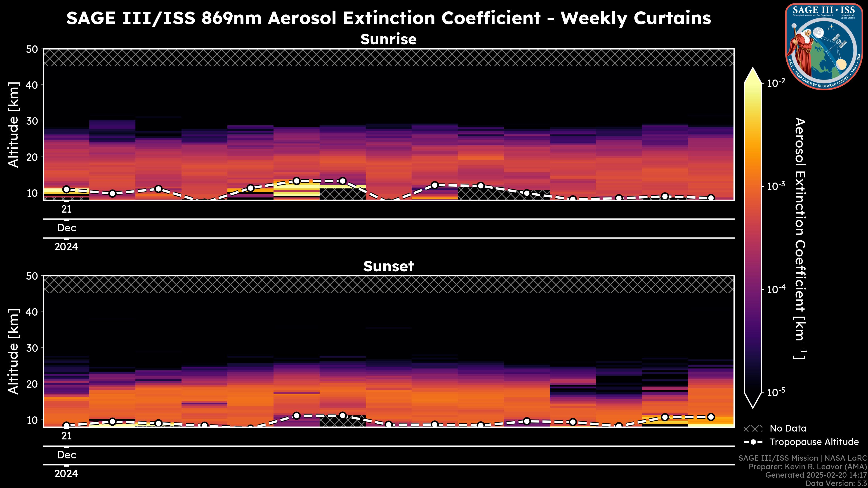Click the hatched no-data band atop Sunrise plot
The height and width of the screenshot is (488, 868).
click(x=389, y=58)
